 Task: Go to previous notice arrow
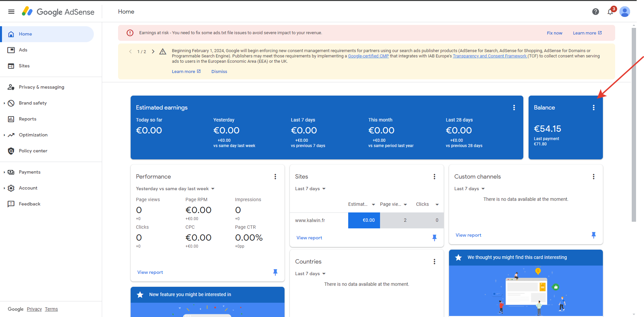130,51
